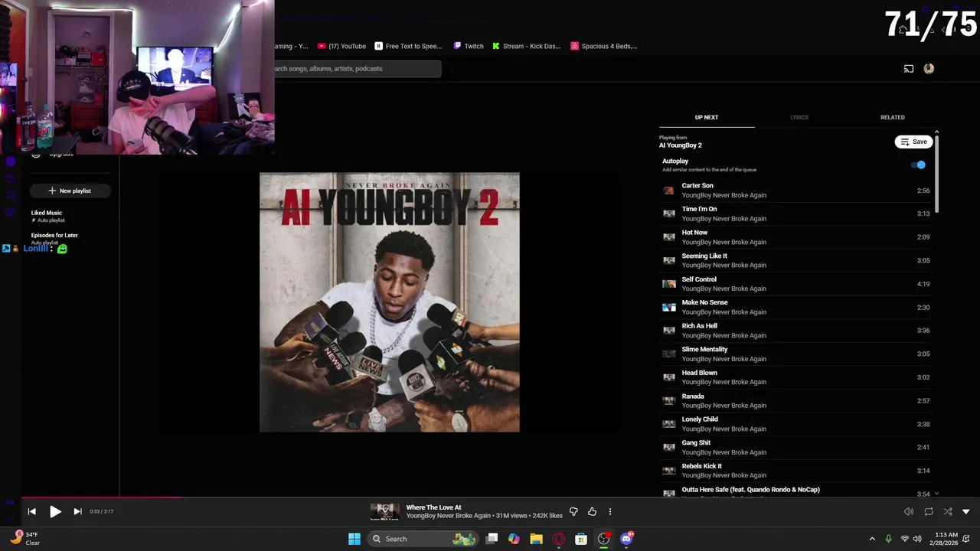Click the now playing song thumbnail
This screenshot has width=980, height=551.
pos(384,511)
